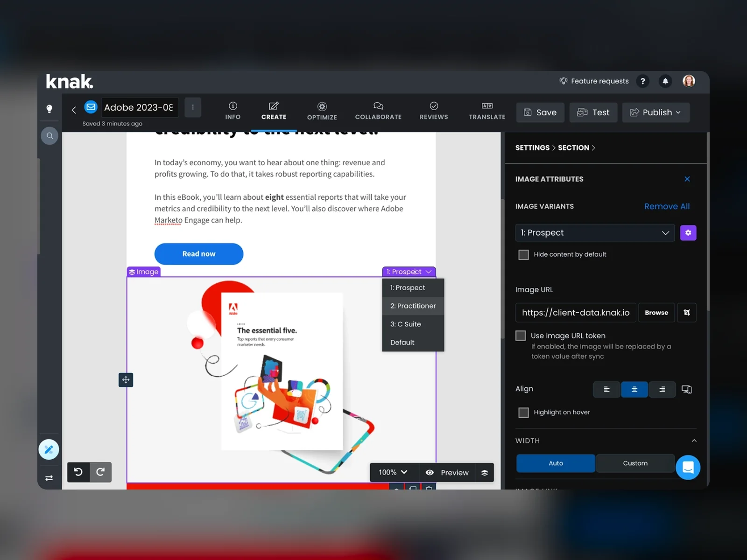Switch to the COLLABORATE tab

(x=379, y=112)
